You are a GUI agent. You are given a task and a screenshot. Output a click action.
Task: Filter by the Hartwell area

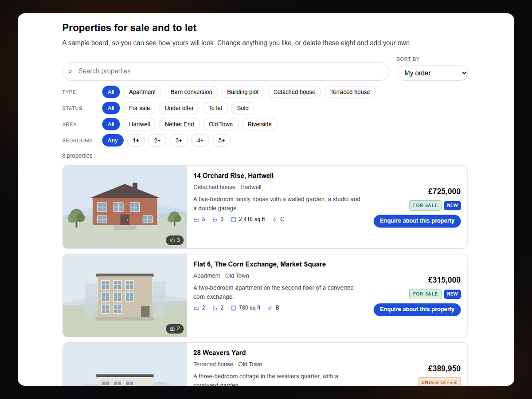point(140,124)
